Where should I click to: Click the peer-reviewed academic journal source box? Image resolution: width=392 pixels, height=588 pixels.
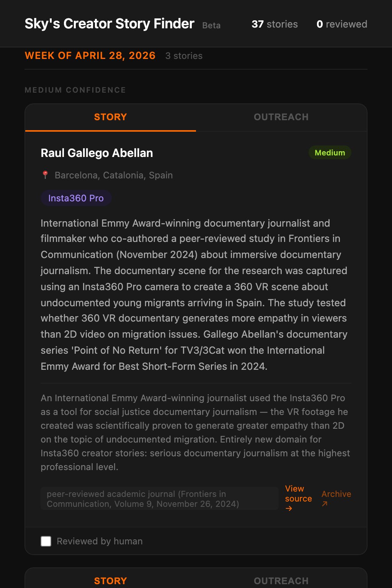click(x=160, y=499)
